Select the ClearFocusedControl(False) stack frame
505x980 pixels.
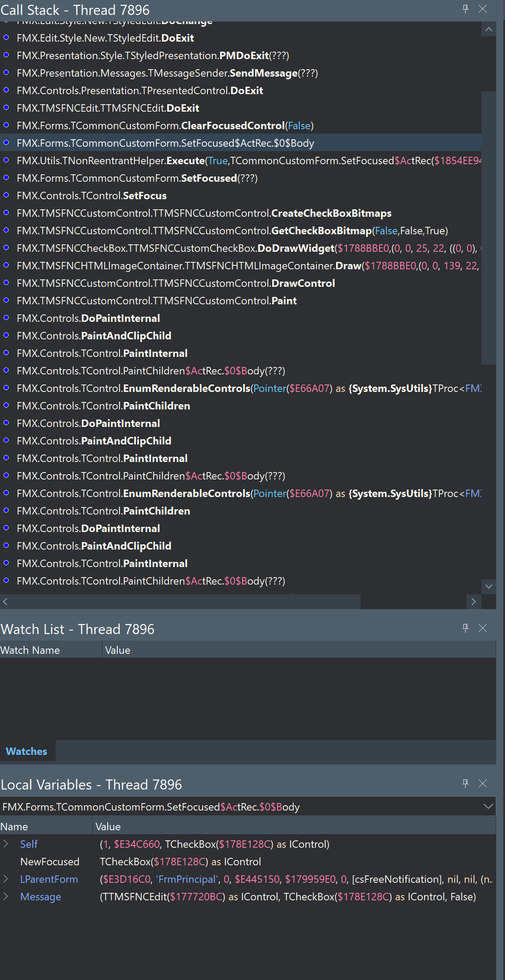[165, 126]
